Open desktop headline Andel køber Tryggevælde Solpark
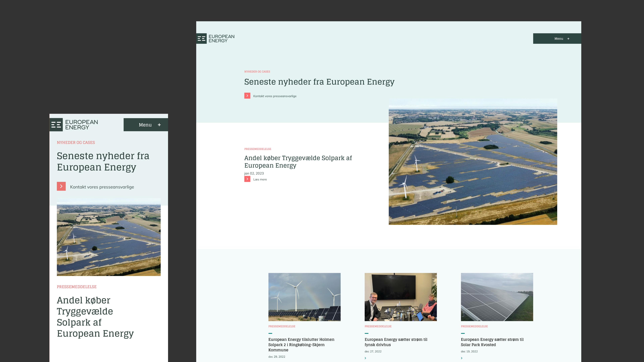 pos(298,162)
